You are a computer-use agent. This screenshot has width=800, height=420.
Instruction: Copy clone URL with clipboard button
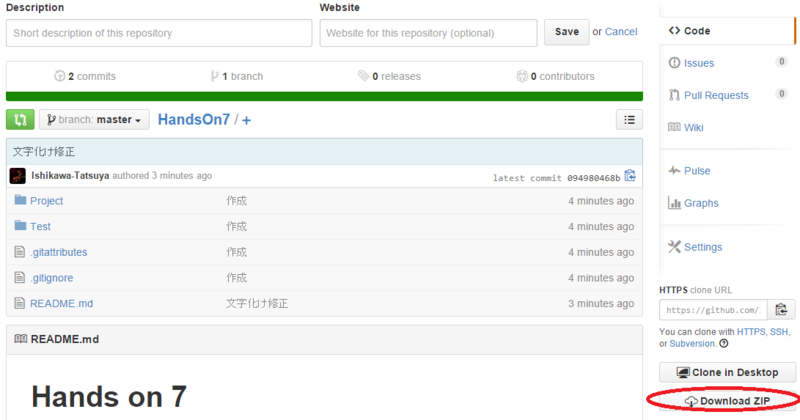[781, 310]
